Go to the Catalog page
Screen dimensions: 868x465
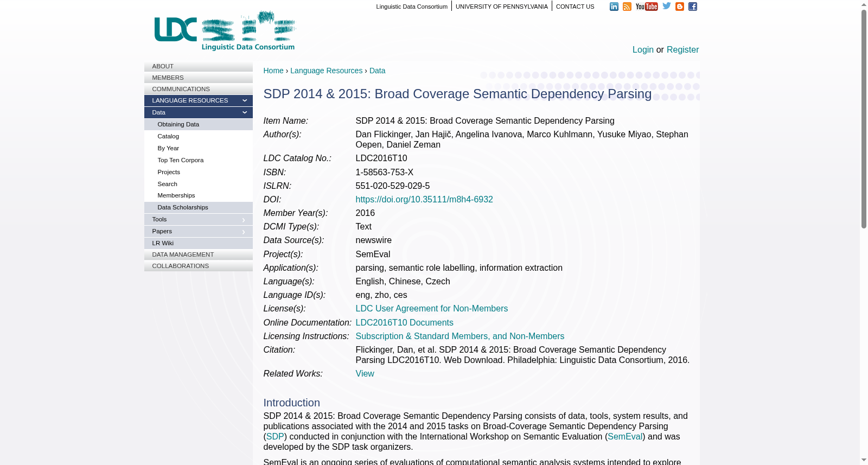pos(199,136)
